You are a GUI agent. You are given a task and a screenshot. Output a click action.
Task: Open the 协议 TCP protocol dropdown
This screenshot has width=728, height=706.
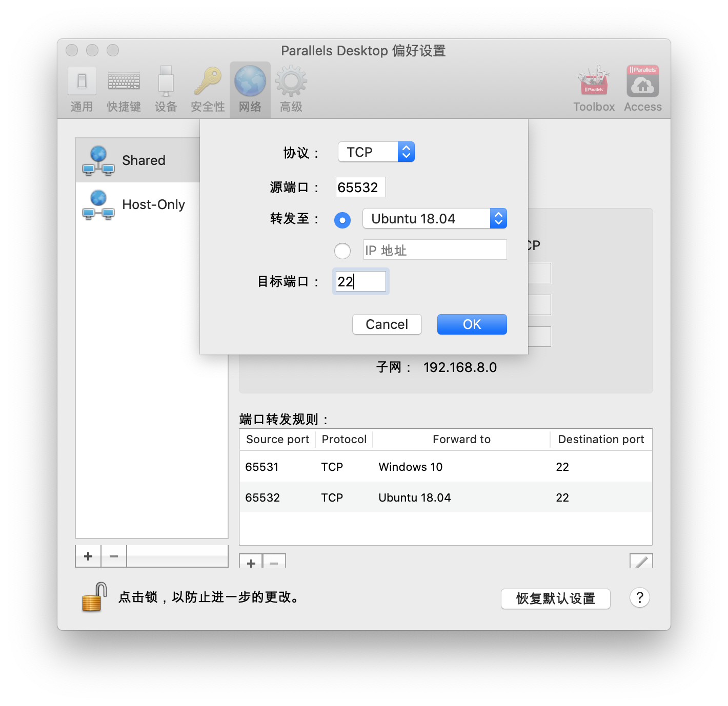coord(376,152)
